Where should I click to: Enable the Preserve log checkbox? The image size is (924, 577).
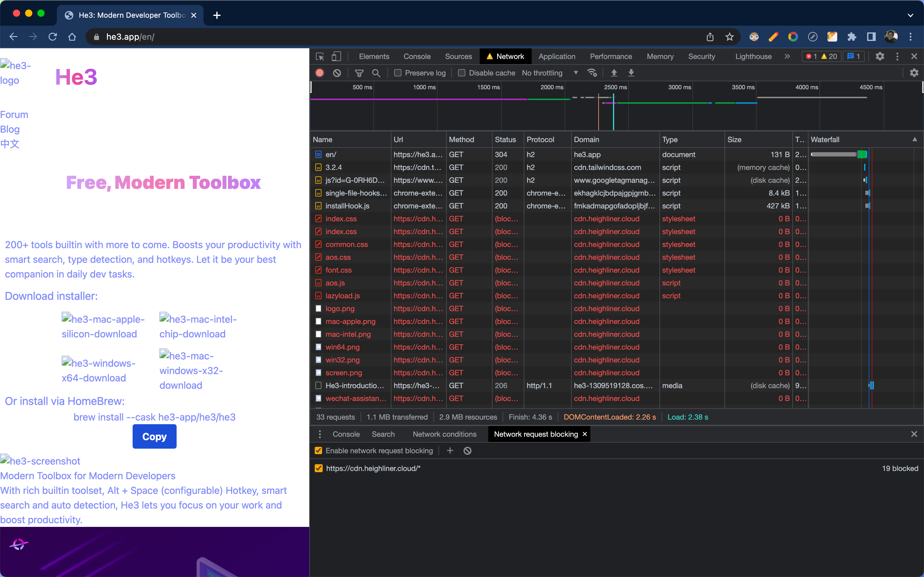(398, 73)
